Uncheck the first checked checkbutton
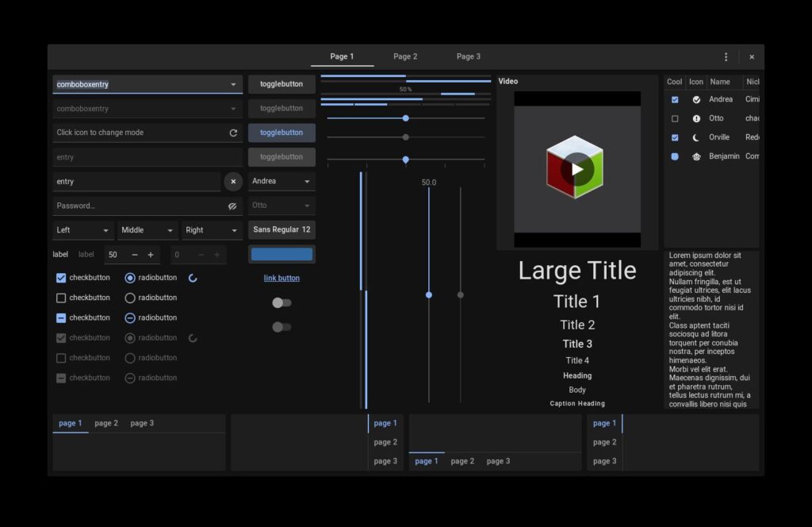The height and width of the screenshot is (527, 812). point(61,279)
